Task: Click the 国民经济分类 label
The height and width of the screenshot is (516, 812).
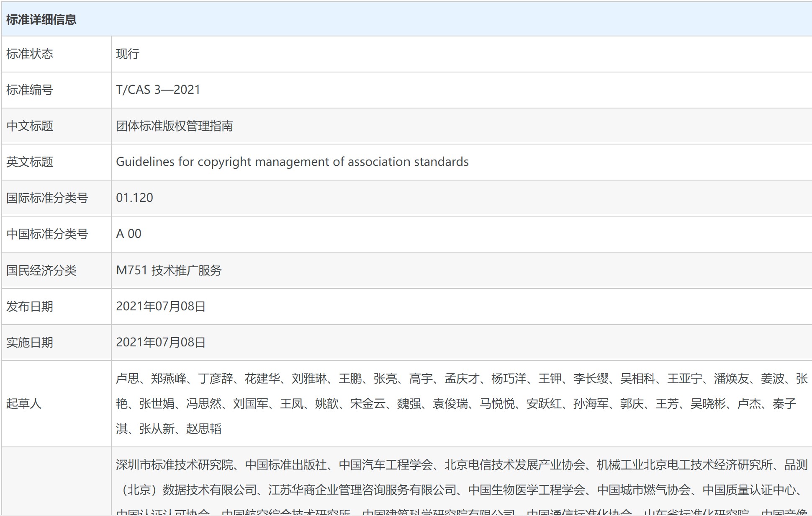Action: pyautogui.click(x=41, y=271)
